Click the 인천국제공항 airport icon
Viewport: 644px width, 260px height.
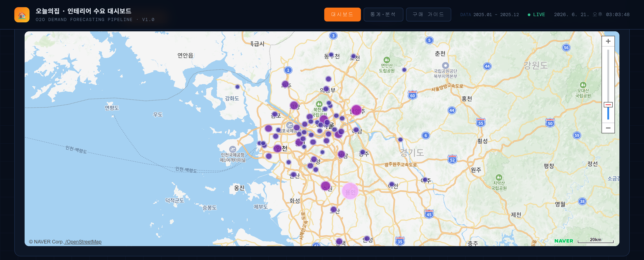click(x=233, y=149)
